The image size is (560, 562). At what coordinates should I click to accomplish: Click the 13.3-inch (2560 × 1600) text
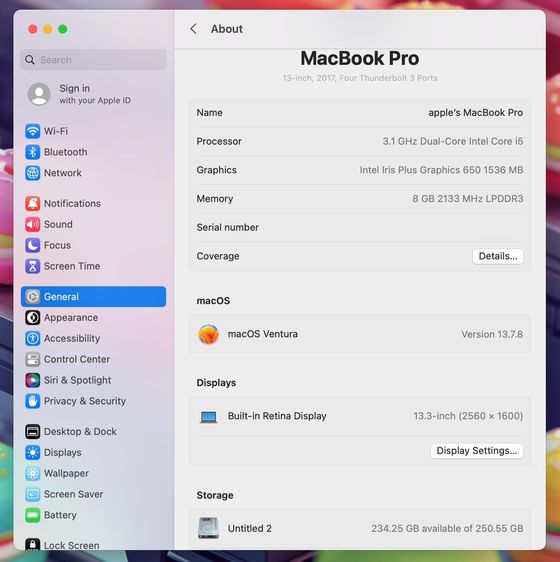click(x=468, y=416)
